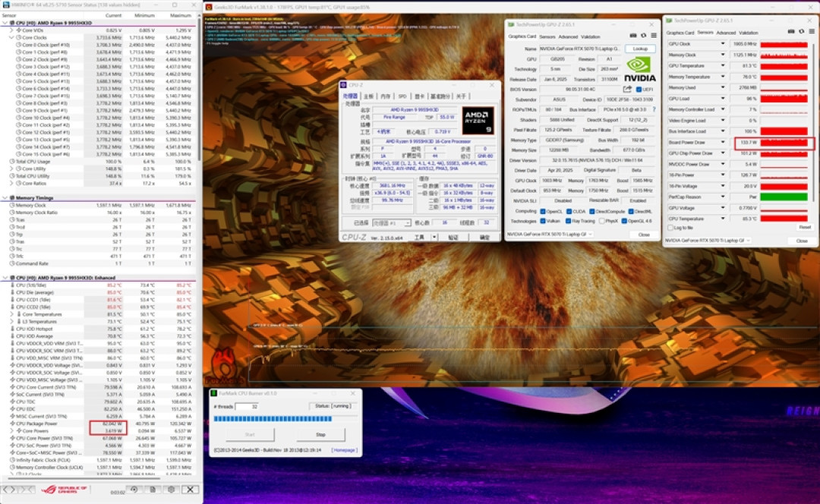Click HWiNFO clock reset icon

tap(134, 490)
